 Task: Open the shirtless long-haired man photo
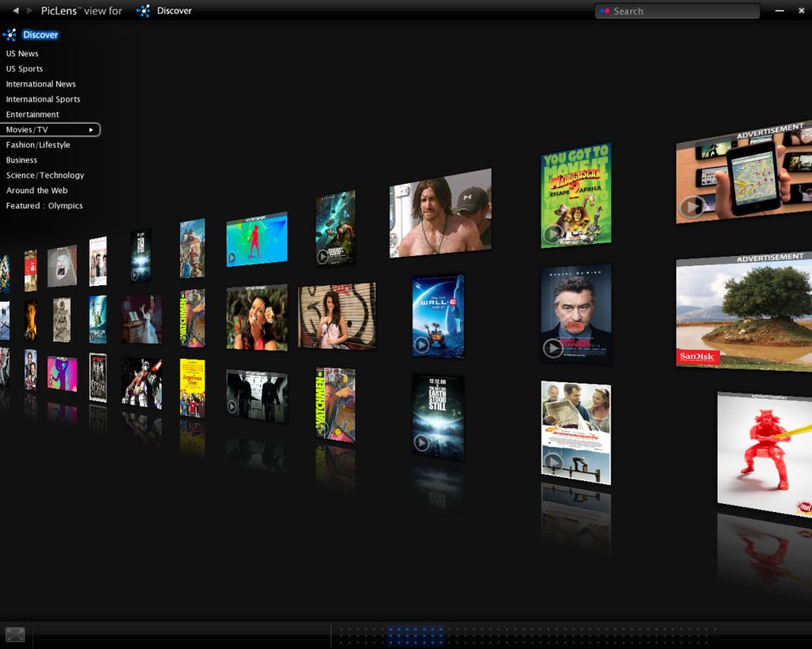(440, 212)
